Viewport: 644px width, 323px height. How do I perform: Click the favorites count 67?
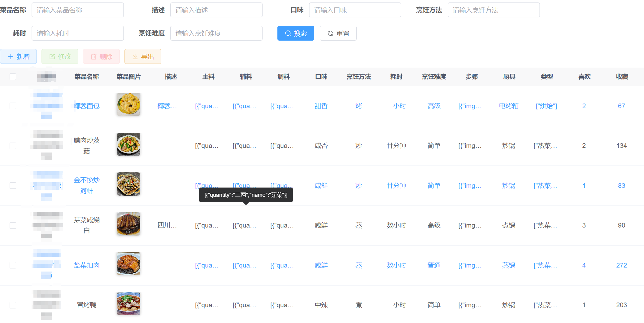tap(621, 106)
